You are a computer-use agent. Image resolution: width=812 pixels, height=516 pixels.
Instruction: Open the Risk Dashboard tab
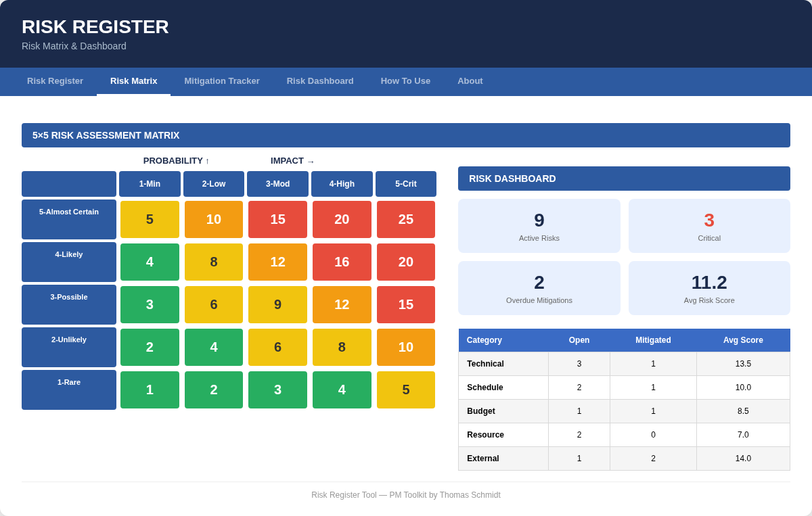tap(320, 81)
